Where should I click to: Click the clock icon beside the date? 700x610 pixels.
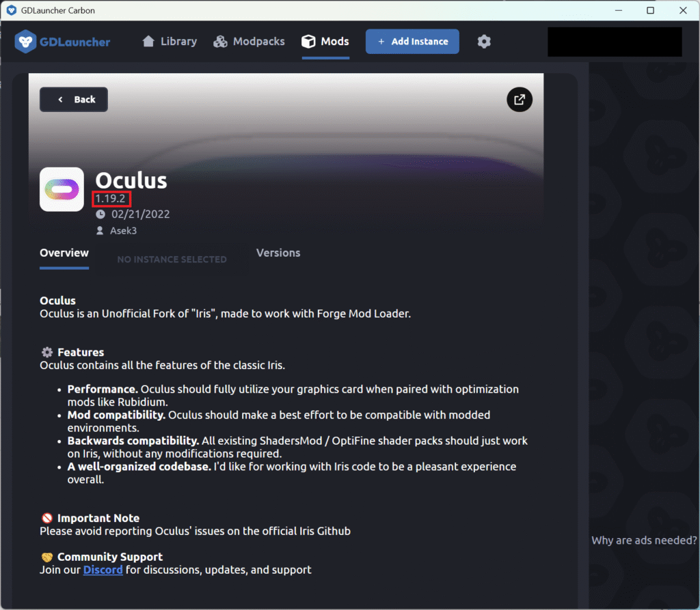(x=100, y=214)
